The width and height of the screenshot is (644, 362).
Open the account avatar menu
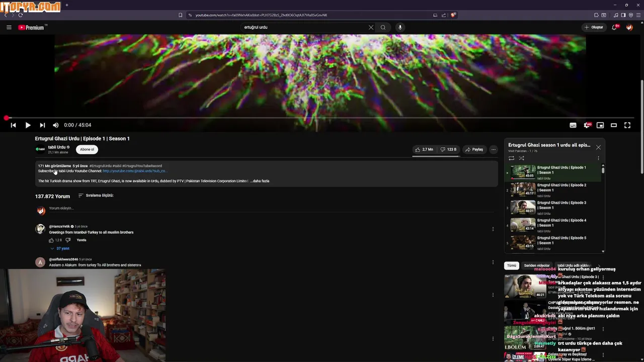[629, 27]
